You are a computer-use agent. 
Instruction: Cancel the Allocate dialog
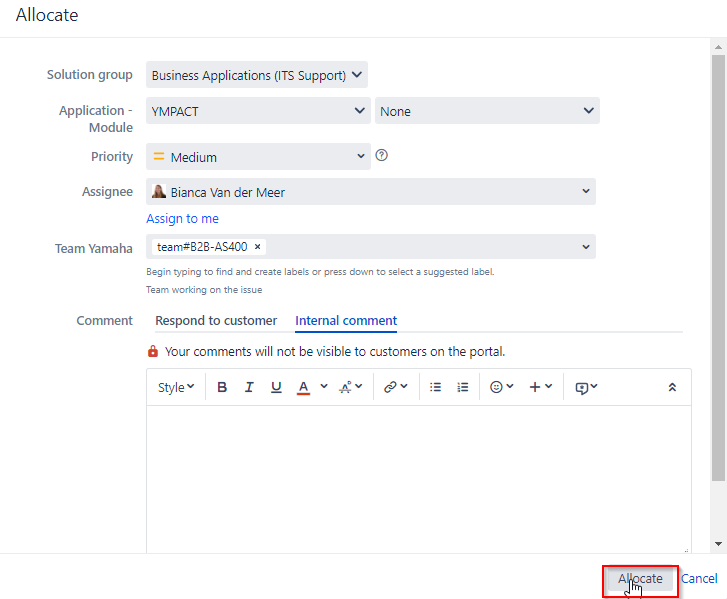point(699,579)
